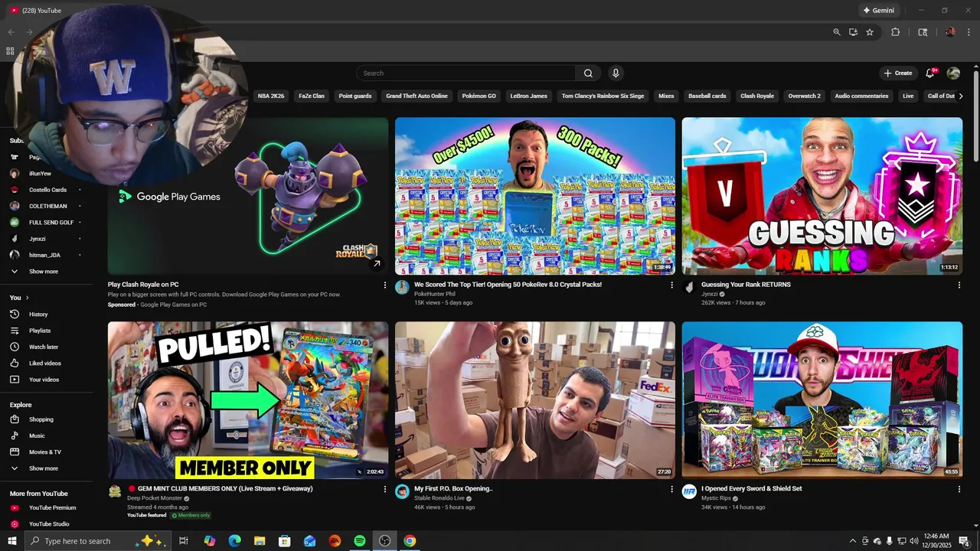The width and height of the screenshot is (980, 551).
Task: Select the NBA 2K26 topic chip
Action: point(271,96)
